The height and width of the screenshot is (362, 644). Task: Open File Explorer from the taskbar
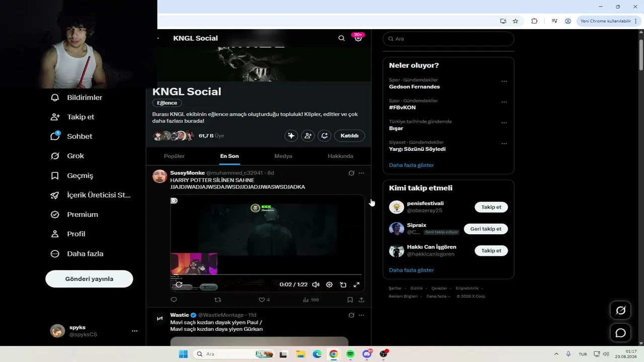click(300, 354)
